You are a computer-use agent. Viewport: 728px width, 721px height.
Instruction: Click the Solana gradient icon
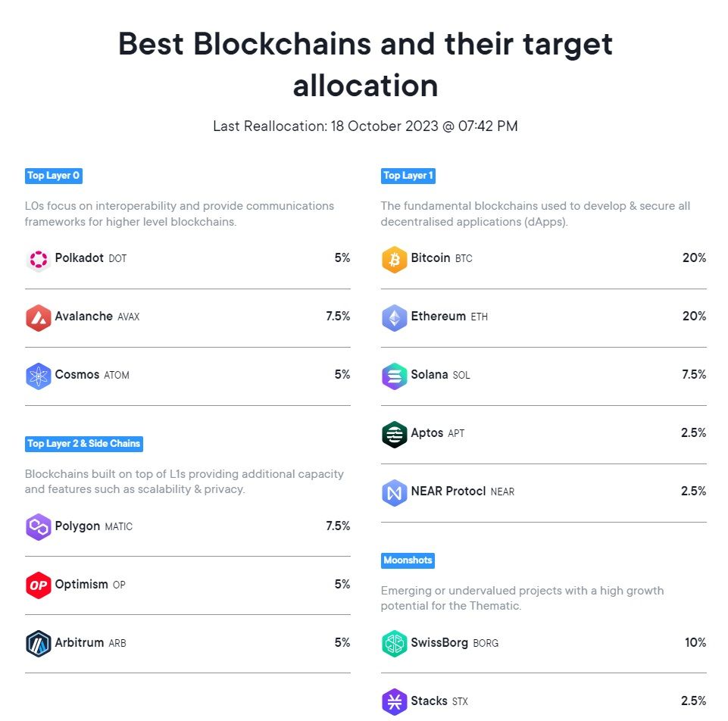tap(394, 376)
